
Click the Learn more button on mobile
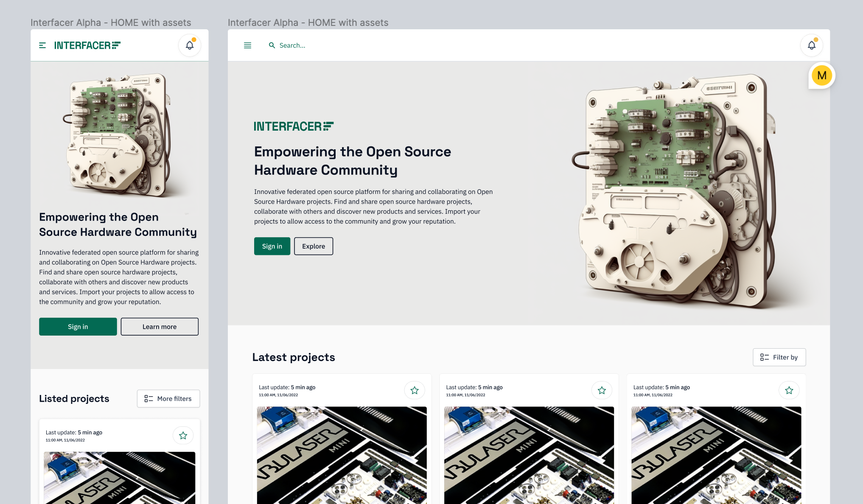[160, 326]
